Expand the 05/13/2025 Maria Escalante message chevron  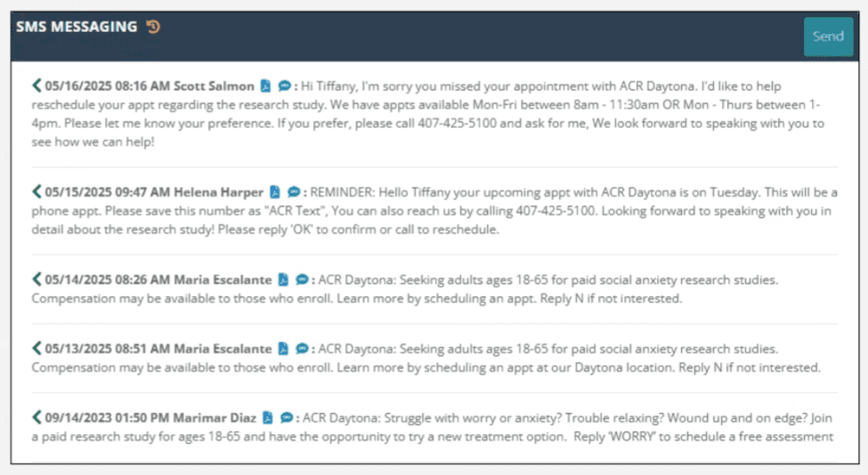[x=37, y=349]
